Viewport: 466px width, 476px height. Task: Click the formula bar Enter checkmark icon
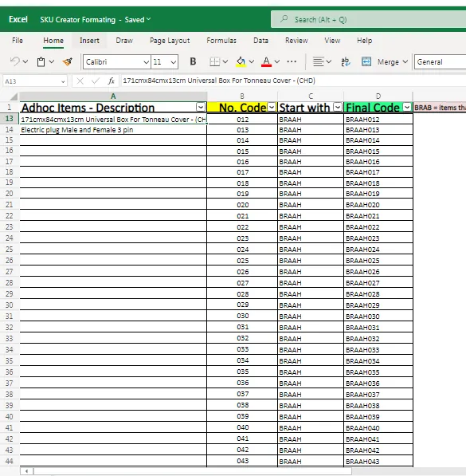[96, 81]
